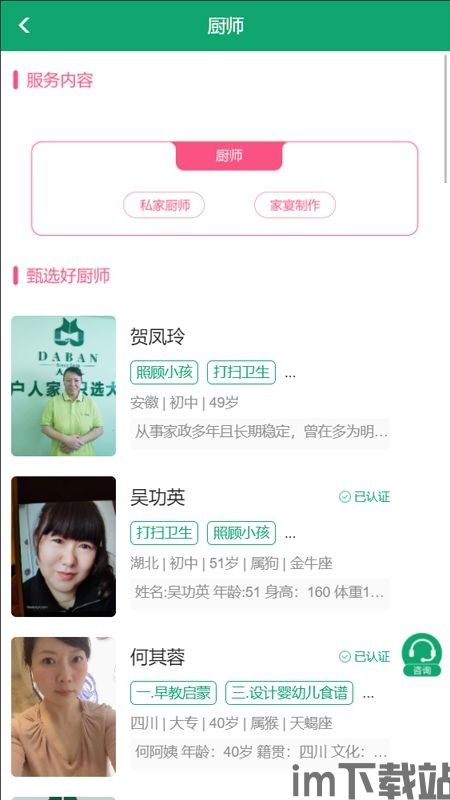Viewport: 450px width, 800px height.
Task: Click the page scrollbar on right edge
Action: click(x=447, y=117)
